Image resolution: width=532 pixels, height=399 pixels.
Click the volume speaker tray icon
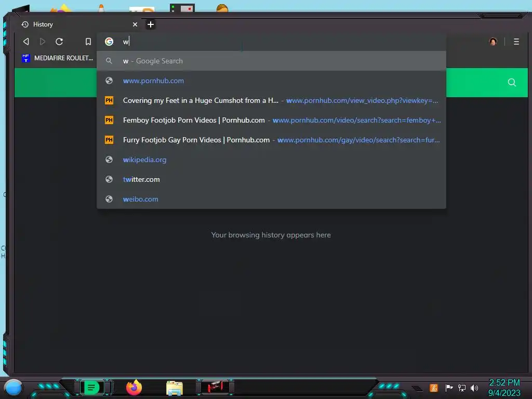pyautogui.click(x=474, y=388)
